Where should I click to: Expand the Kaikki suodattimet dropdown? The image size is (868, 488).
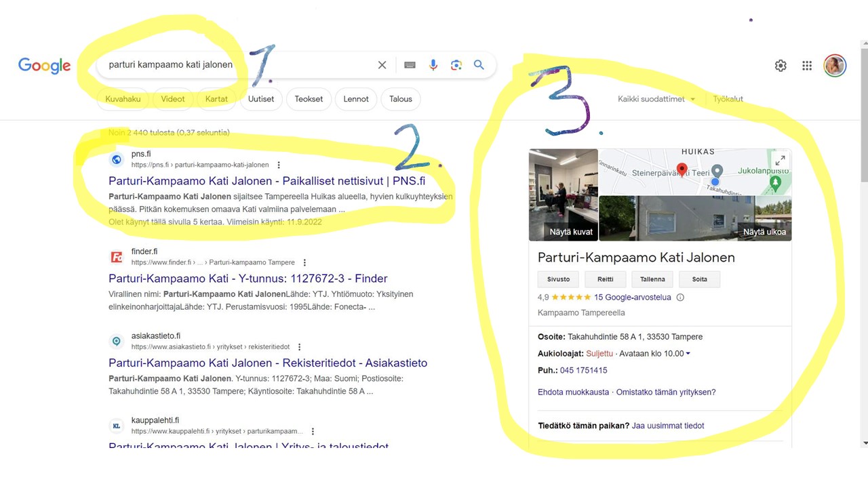(x=656, y=99)
